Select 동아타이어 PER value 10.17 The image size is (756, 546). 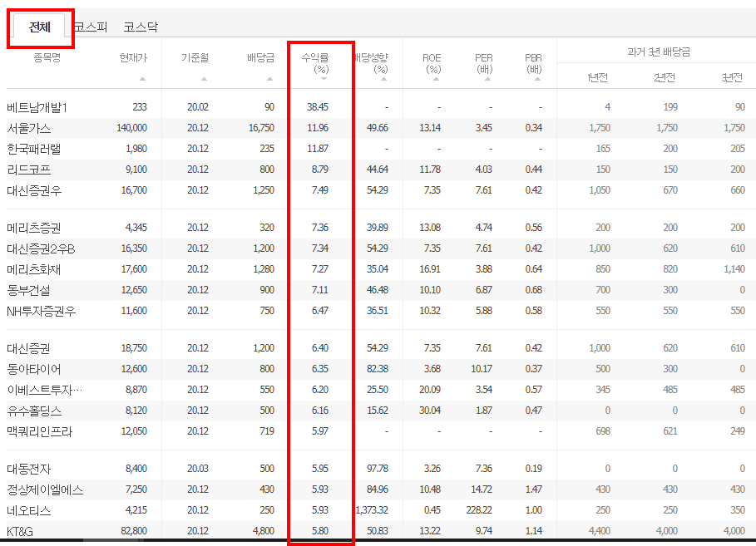click(x=482, y=369)
